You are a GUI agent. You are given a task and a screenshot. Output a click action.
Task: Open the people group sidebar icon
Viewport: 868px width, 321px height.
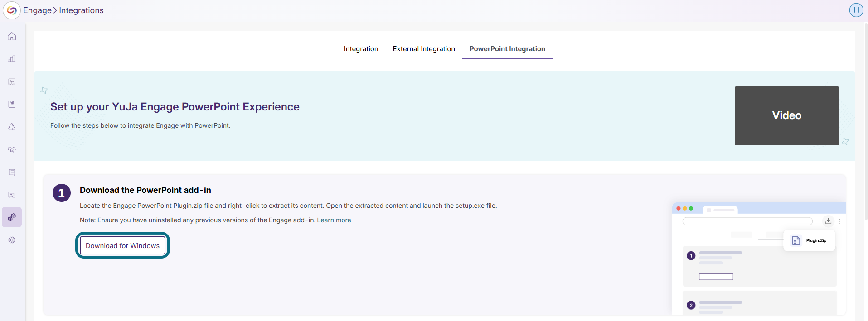click(x=12, y=149)
